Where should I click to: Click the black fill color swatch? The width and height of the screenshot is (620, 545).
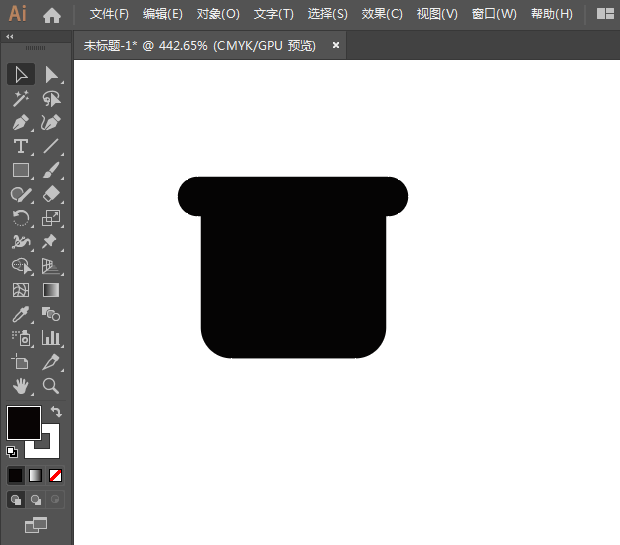[x=23, y=421]
